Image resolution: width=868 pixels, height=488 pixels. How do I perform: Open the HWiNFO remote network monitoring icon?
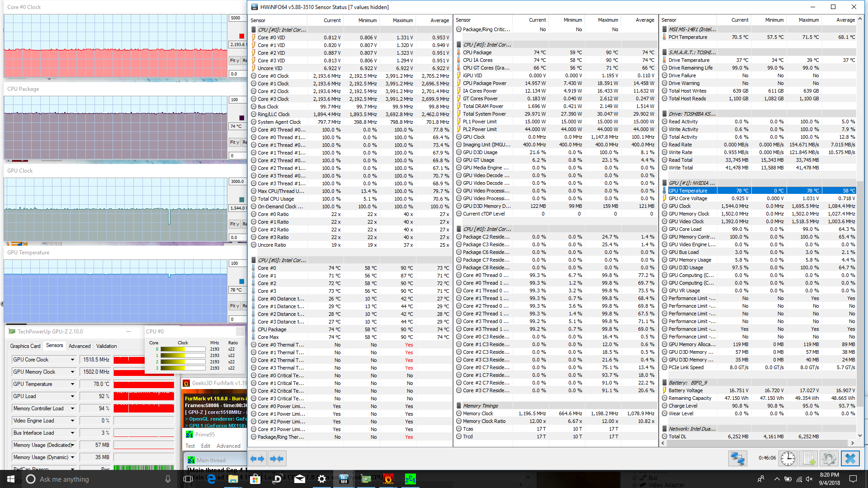[x=737, y=459]
